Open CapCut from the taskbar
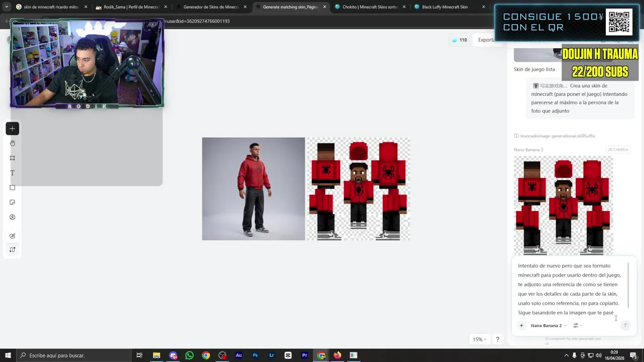This screenshot has height=362, width=644. point(288,355)
